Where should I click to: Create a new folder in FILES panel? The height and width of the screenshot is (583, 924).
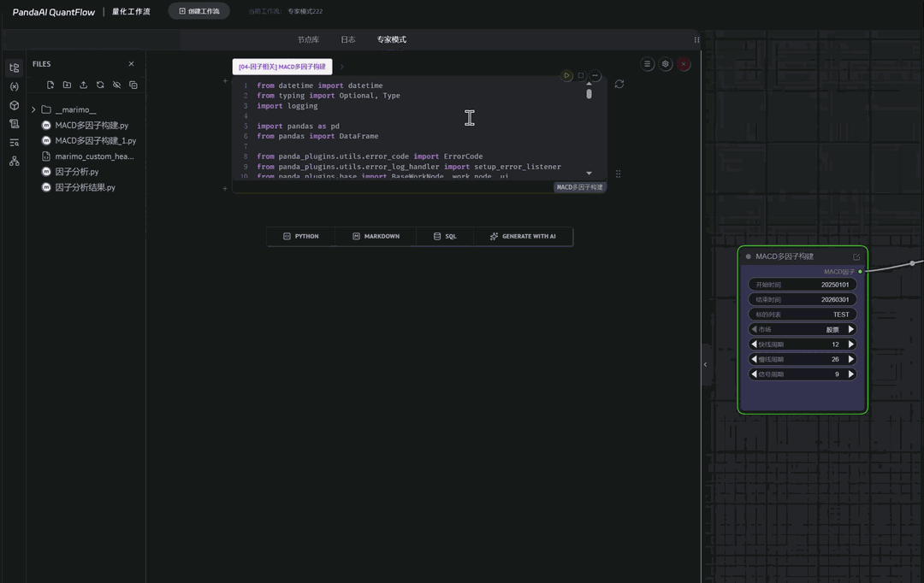coord(68,85)
